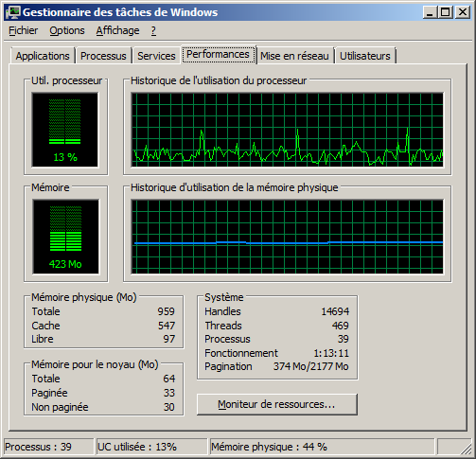Minimize the Task Manager window
Image resolution: width=476 pixels, height=459 pixels.
click(x=430, y=12)
